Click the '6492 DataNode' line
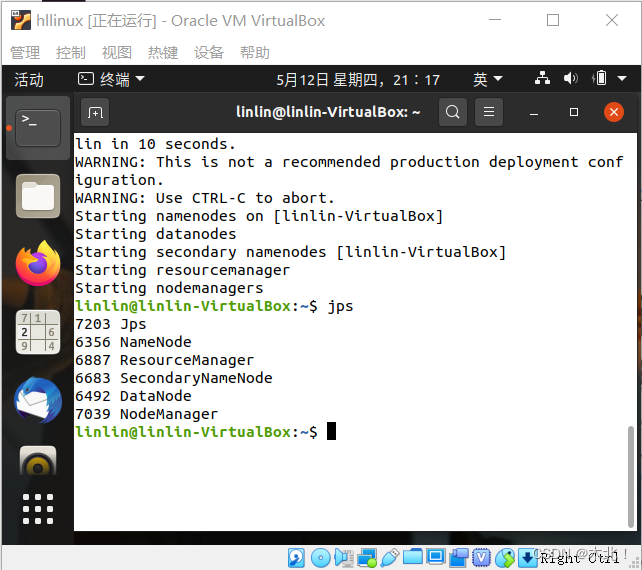642x570 pixels. [x=133, y=396]
